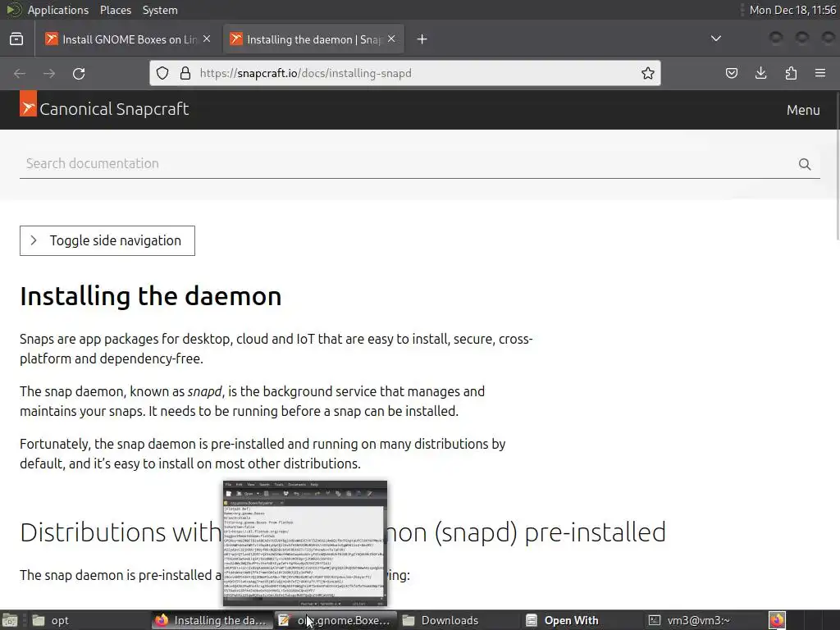The height and width of the screenshot is (630, 840).
Task: Click the text editor window preview thumbnail
Action: [x=305, y=544]
